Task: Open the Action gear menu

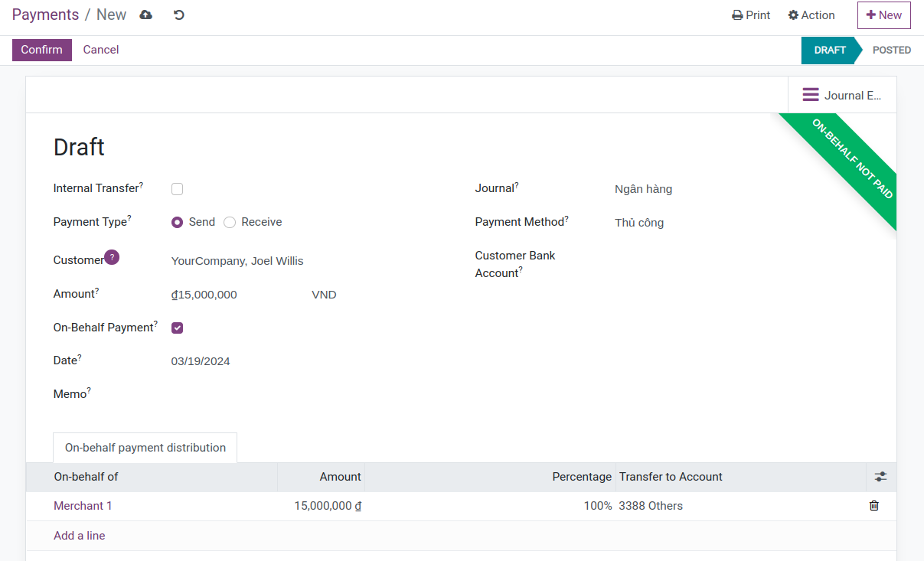Action: coord(811,15)
